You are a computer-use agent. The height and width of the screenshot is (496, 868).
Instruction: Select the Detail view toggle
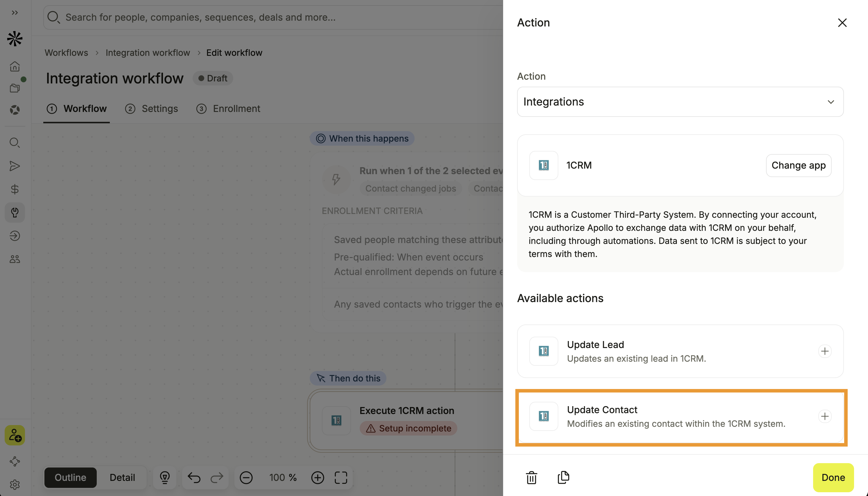click(122, 477)
